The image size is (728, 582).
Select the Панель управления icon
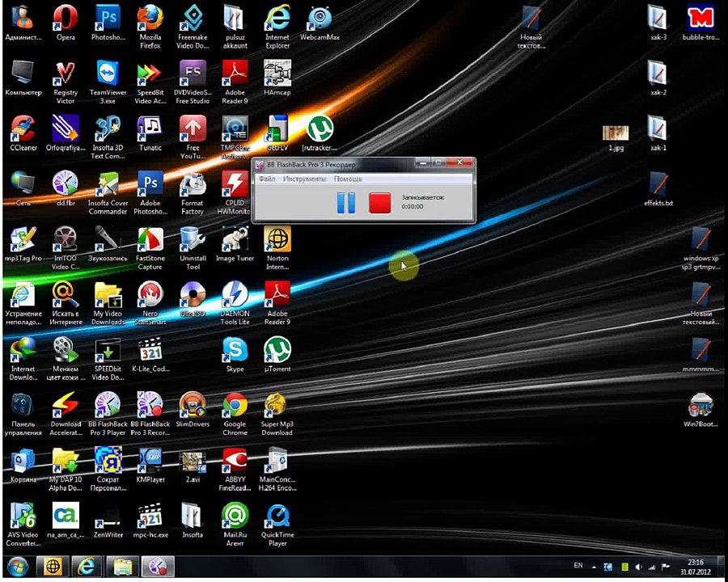click(23, 414)
